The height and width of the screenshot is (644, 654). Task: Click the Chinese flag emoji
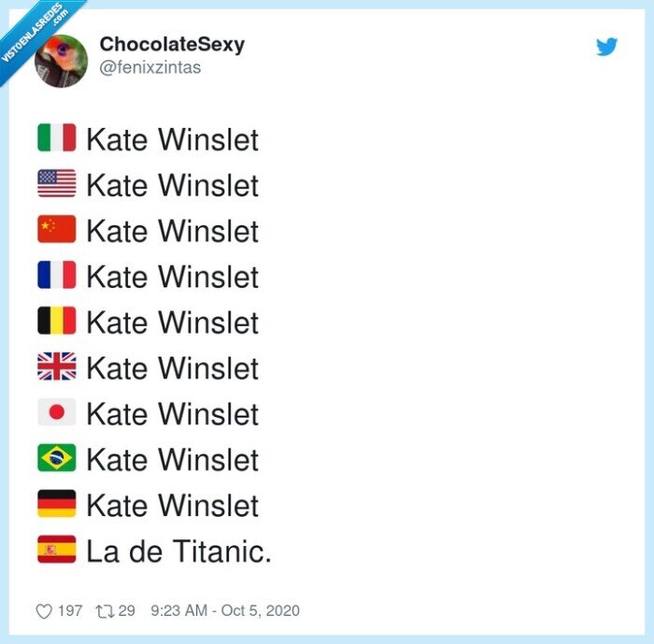(x=56, y=230)
